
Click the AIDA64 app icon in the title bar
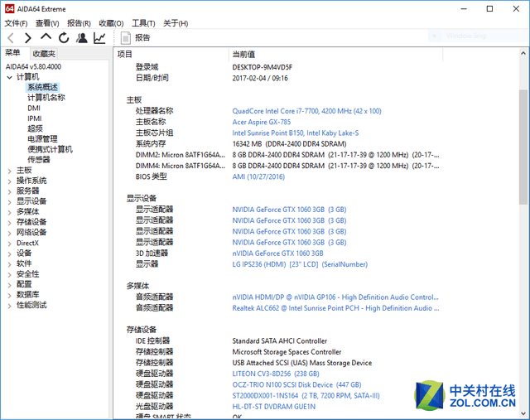coord(9,9)
